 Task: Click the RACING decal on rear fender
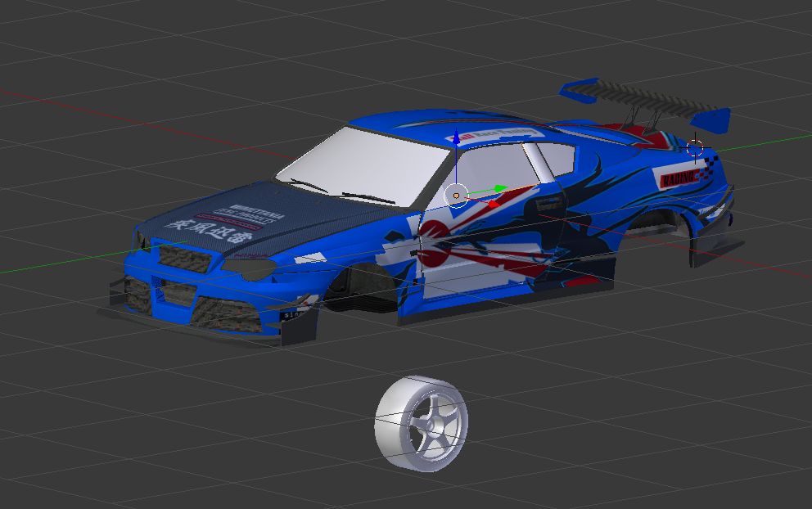click(x=680, y=178)
